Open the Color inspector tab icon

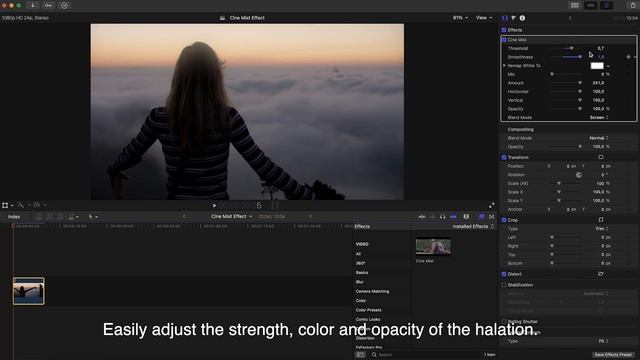pyautogui.click(x=513, y=18)
